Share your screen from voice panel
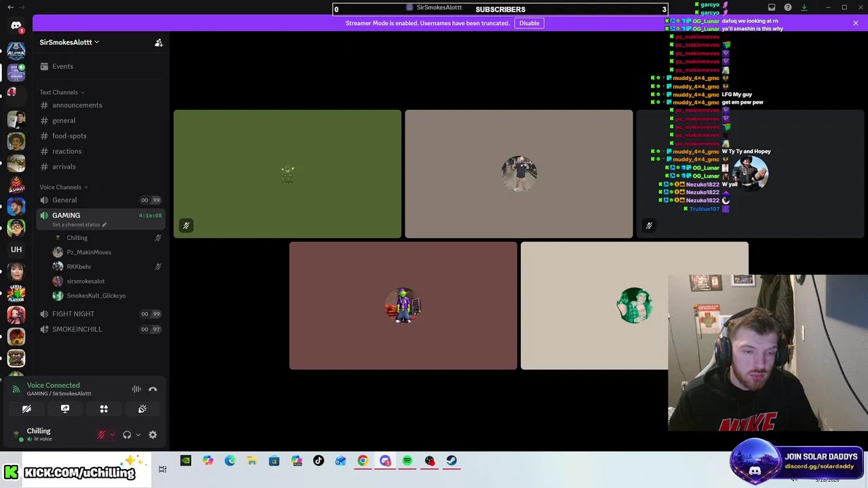 pos(65,409)
